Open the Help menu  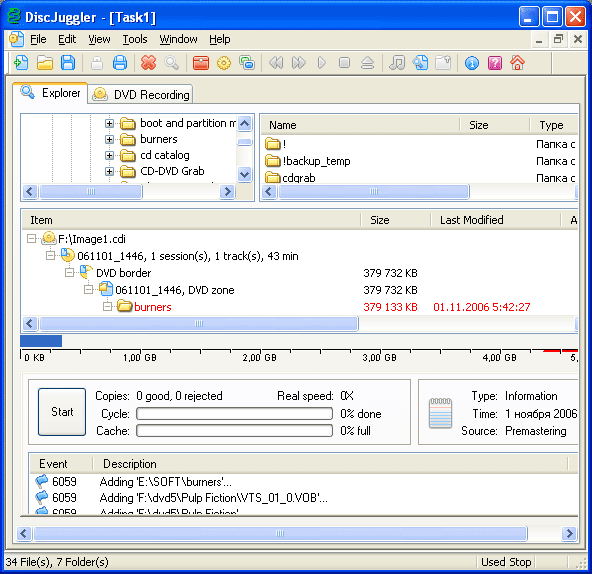(220, 39)
